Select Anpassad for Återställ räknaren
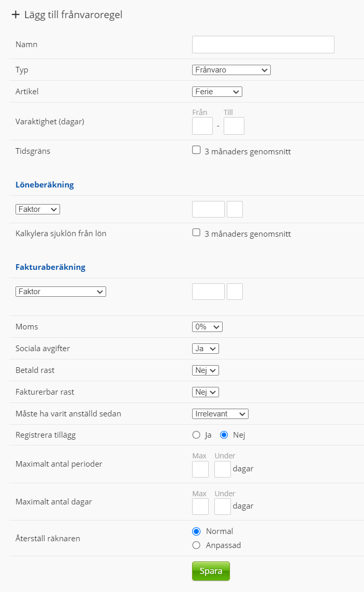This screenshot has width=364, height=592. pyautogui.click(x=196, y=545)
